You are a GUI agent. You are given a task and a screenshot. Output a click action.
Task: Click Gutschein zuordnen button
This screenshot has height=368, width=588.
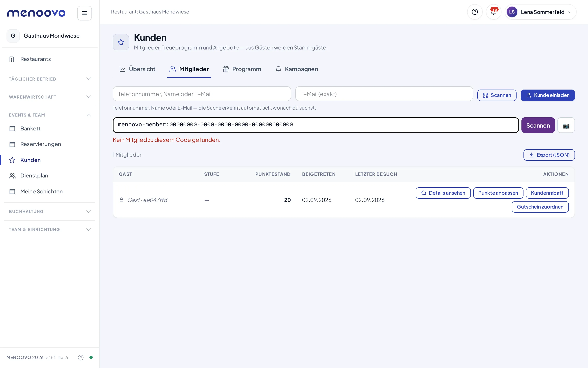tap(540, 207)
